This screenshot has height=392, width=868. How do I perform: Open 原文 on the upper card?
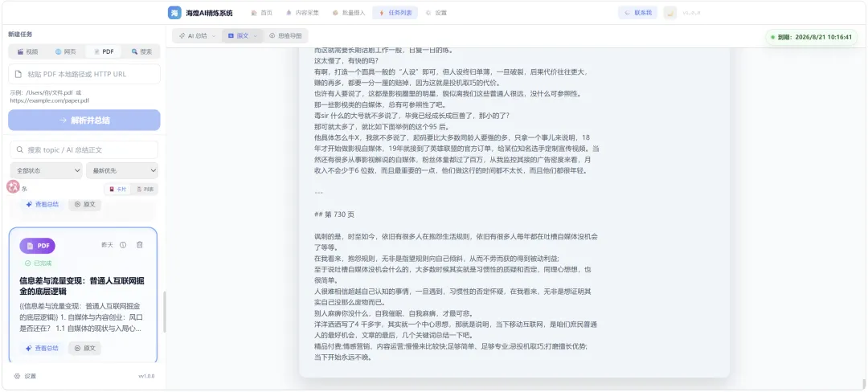point(84,204)
